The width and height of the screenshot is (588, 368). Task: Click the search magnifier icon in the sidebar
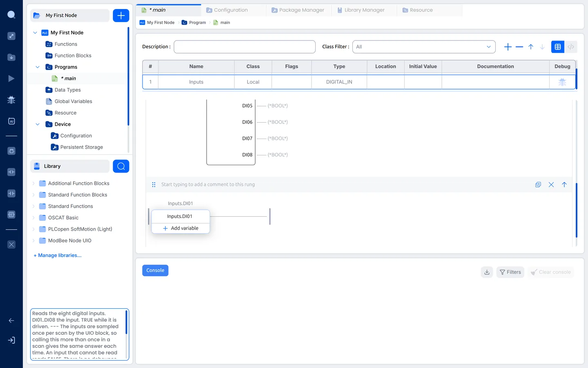point(11,15)
